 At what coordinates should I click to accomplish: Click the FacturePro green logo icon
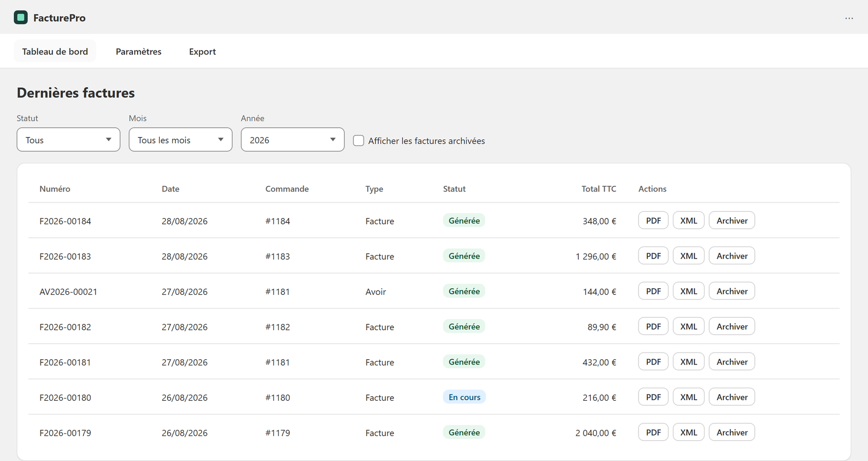click(21, 18)
